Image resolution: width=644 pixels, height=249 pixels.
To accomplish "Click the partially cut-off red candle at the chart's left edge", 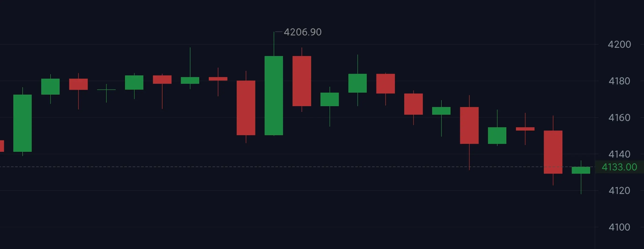I will 2,146.
